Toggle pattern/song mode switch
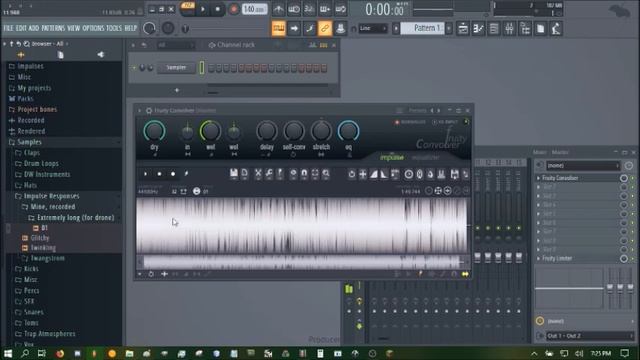Viewport: 640px width, 360px height. [188, 9]
